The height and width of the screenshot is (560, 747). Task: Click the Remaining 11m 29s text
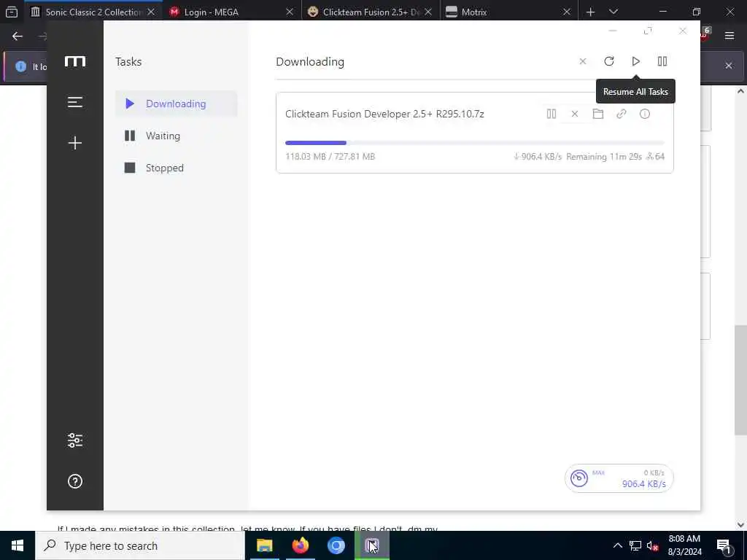coord(603,157)
